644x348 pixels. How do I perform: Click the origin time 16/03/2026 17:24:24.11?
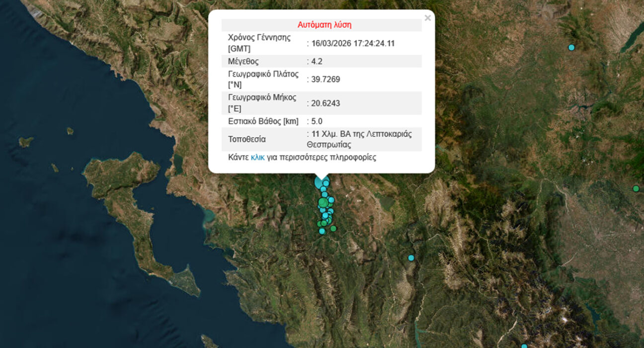click(353, 43)
